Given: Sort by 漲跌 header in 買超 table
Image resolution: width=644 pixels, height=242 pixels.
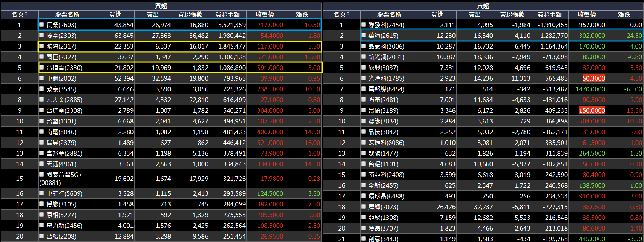Looking at the screenshot, I should (x=302, y=15).
